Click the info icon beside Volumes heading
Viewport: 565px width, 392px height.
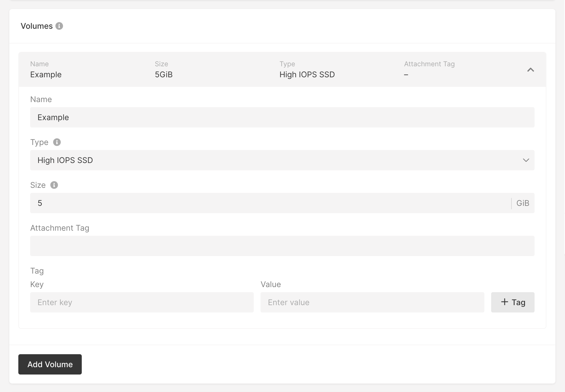pyautogui.click(x=59, y=26)
